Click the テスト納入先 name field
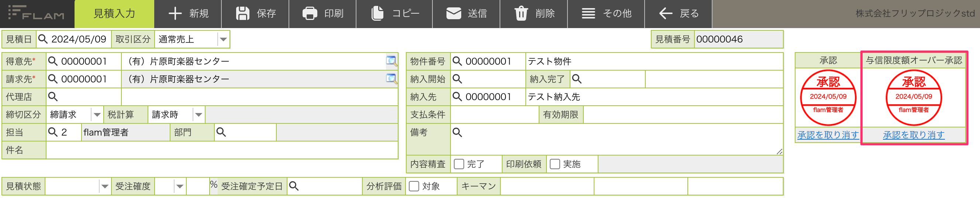Image resolution: width=980 pixels, height=198 pixels. [x=654, y=97]
